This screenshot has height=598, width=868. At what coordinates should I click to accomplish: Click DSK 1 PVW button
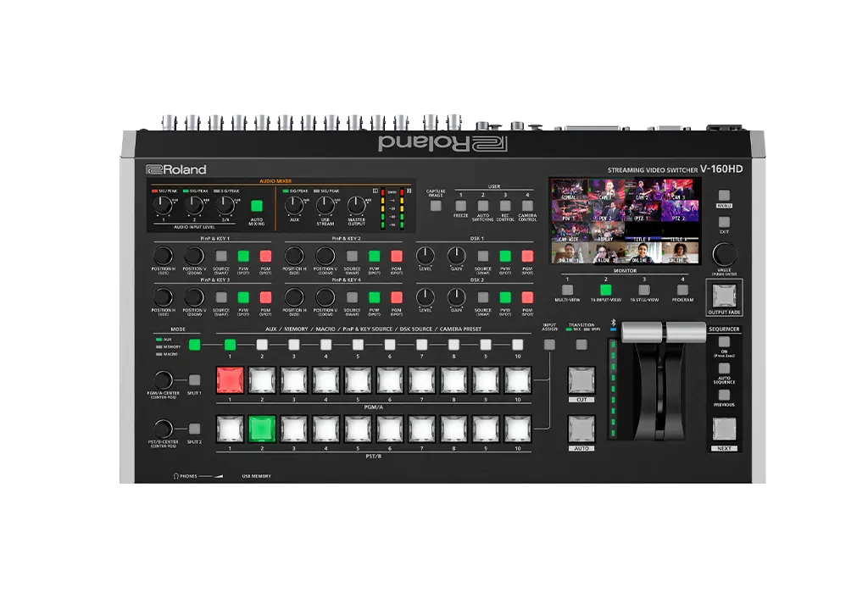pyautogui.click(x=505, y=256)
